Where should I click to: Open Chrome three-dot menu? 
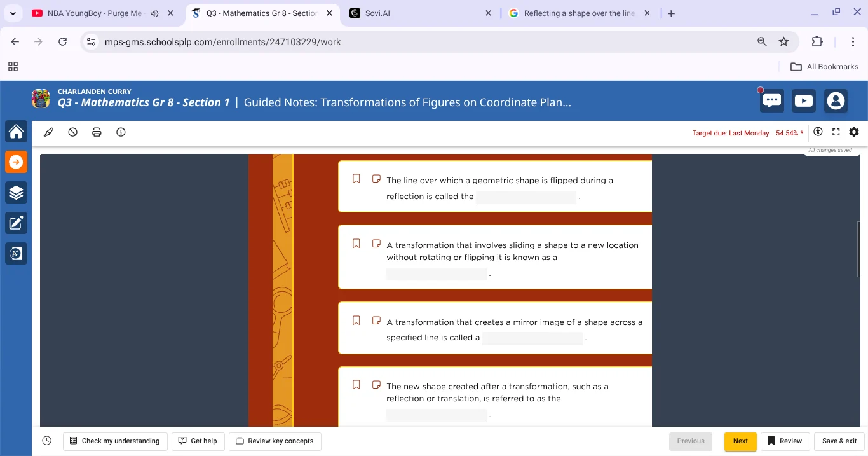click(x=853, y=42)
